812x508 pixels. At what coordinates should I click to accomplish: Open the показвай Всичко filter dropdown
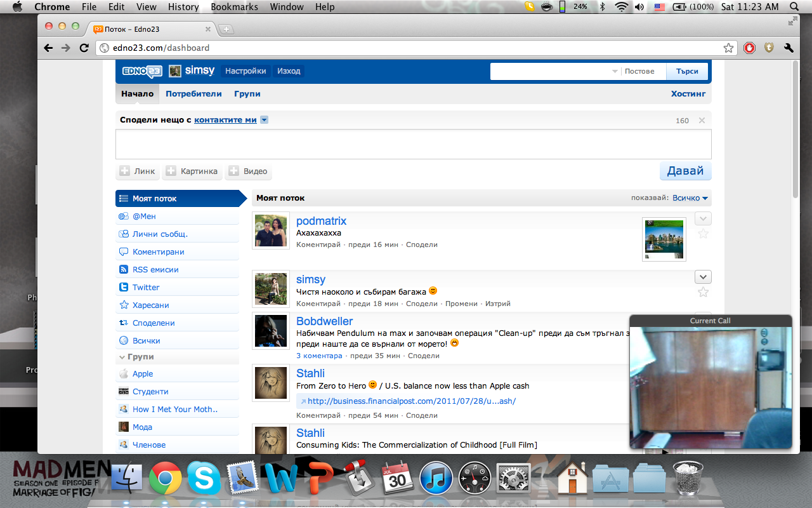click(x=691, y=198)
